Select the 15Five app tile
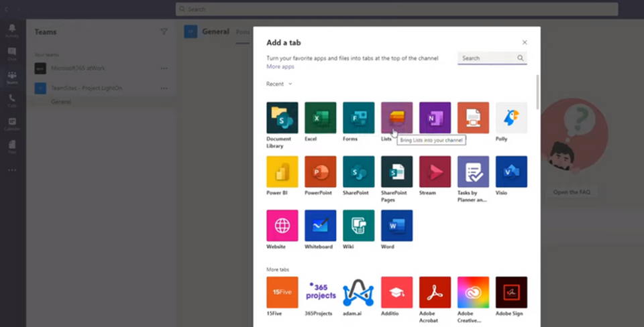Viewport: 644px width, 327px height. (x=282, y=292)
